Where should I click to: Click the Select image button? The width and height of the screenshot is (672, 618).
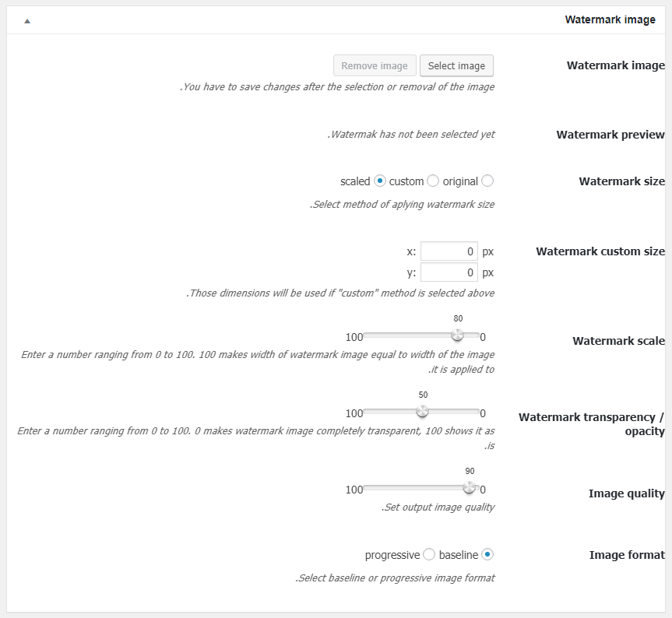click(456, 66)
